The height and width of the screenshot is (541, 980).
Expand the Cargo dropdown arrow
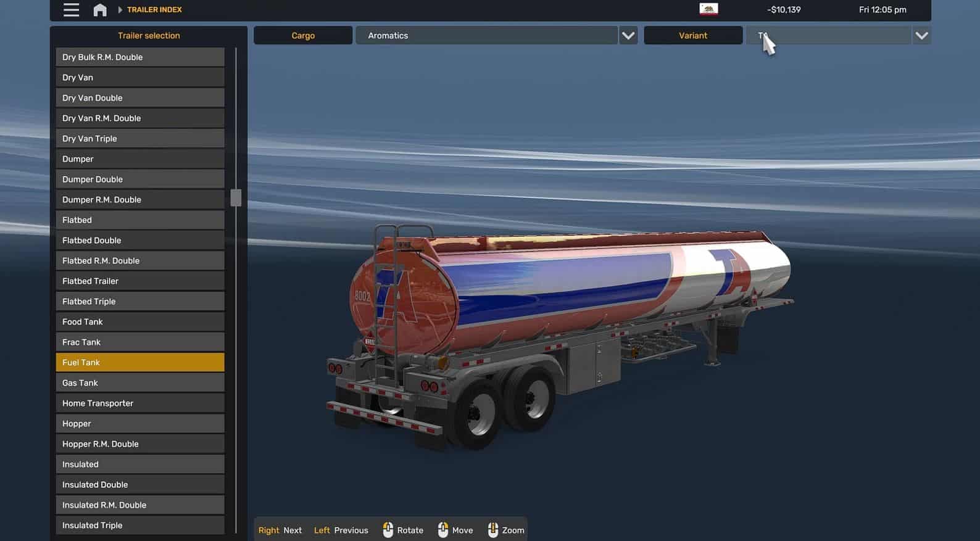(628, 36)
